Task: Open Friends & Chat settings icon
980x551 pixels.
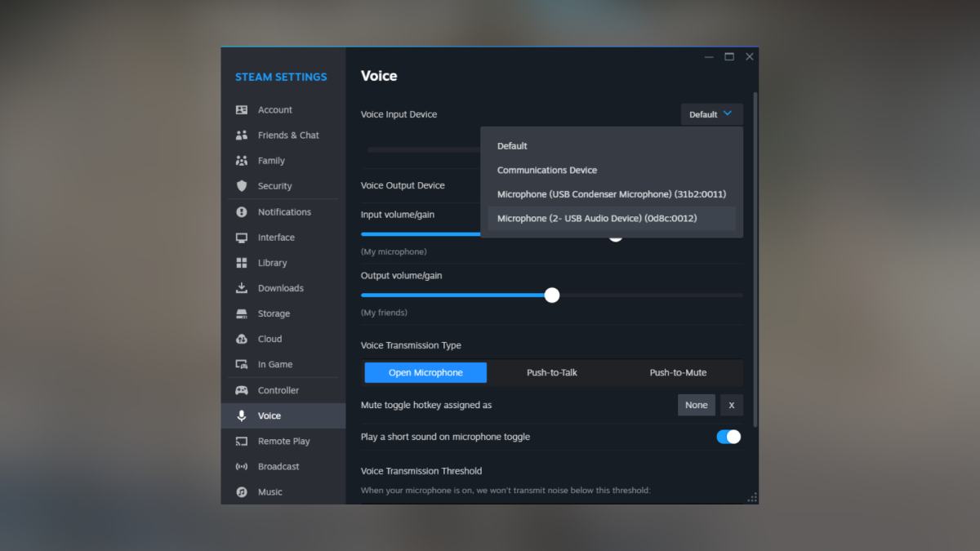Action: coord(242,136)
